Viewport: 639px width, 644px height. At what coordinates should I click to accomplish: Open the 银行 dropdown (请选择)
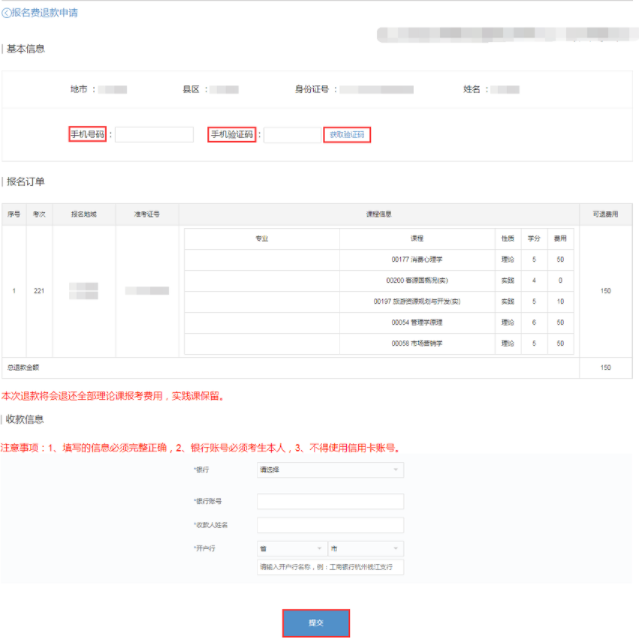tap(330, 469)
